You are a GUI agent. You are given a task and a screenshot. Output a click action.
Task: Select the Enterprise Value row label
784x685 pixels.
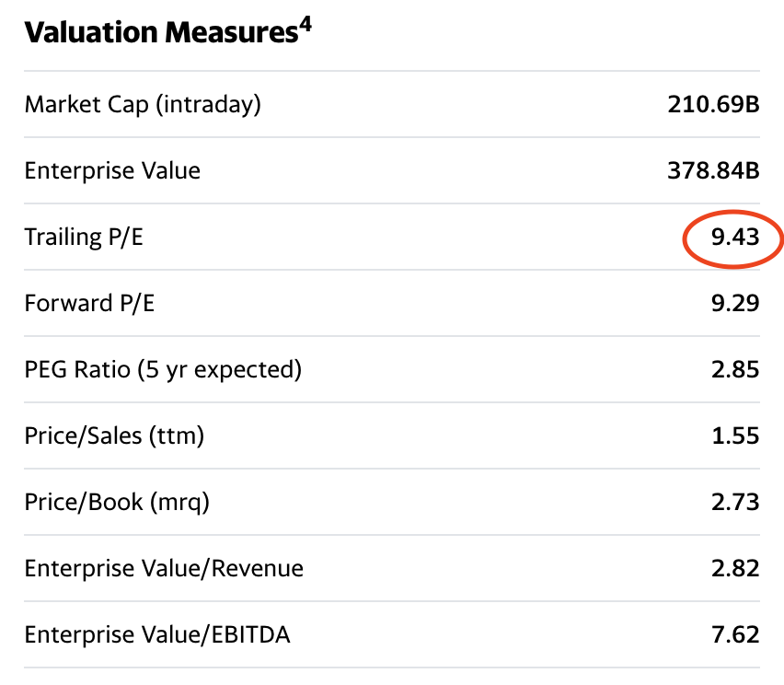click(112, 170)
